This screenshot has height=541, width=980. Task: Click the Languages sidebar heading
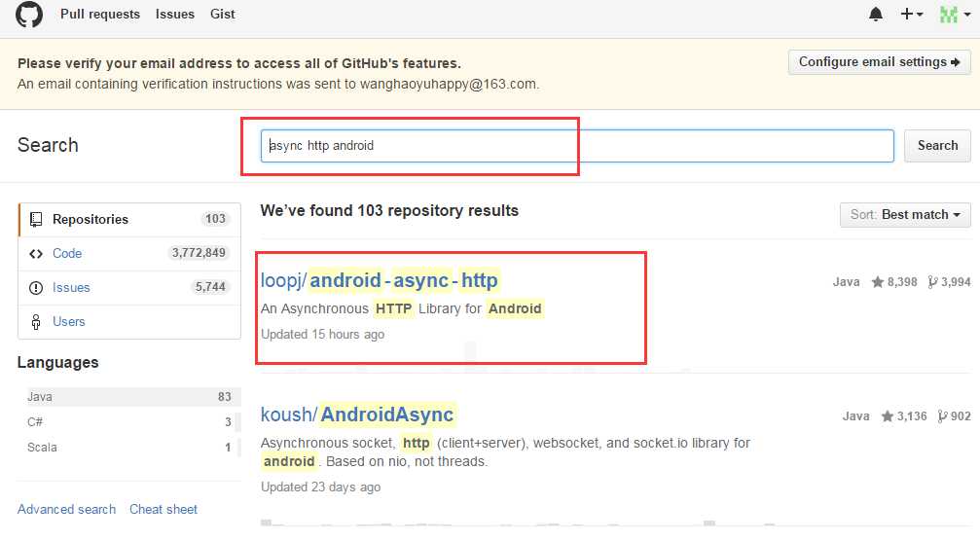(x=58, y=362)
